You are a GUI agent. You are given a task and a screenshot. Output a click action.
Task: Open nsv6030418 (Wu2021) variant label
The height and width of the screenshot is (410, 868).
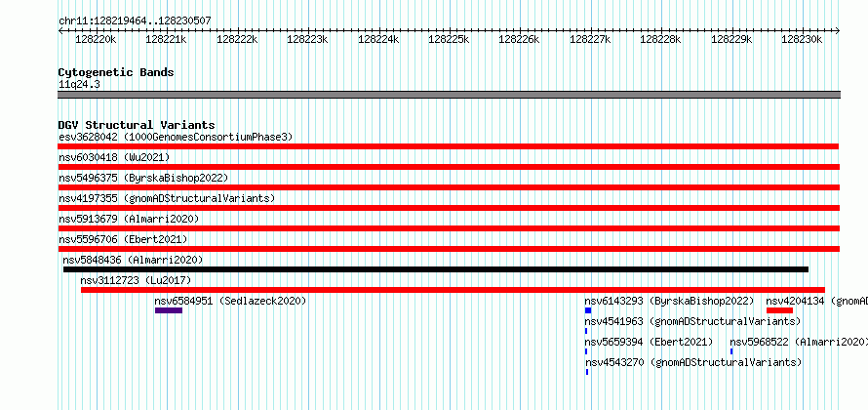(x=114, y=157)
